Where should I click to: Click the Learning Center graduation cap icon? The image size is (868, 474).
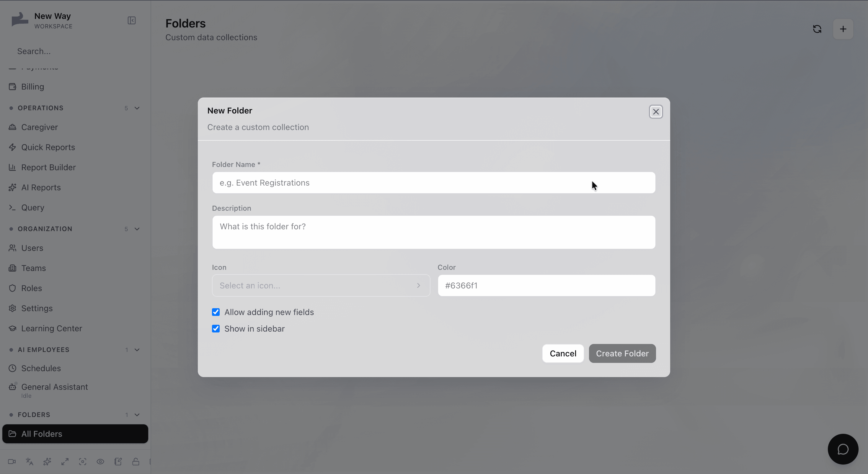pyautogui.click(x=12, y=328)
